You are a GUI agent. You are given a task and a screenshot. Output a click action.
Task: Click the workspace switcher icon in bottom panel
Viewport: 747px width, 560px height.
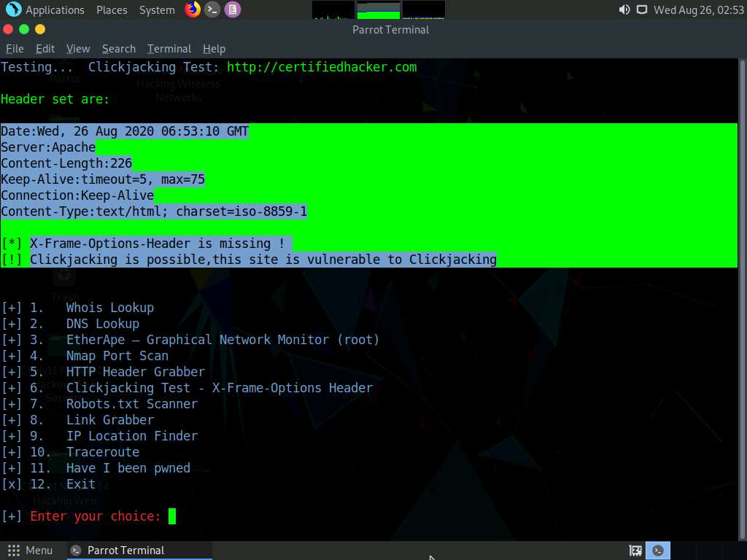click(x=635, y=551)
